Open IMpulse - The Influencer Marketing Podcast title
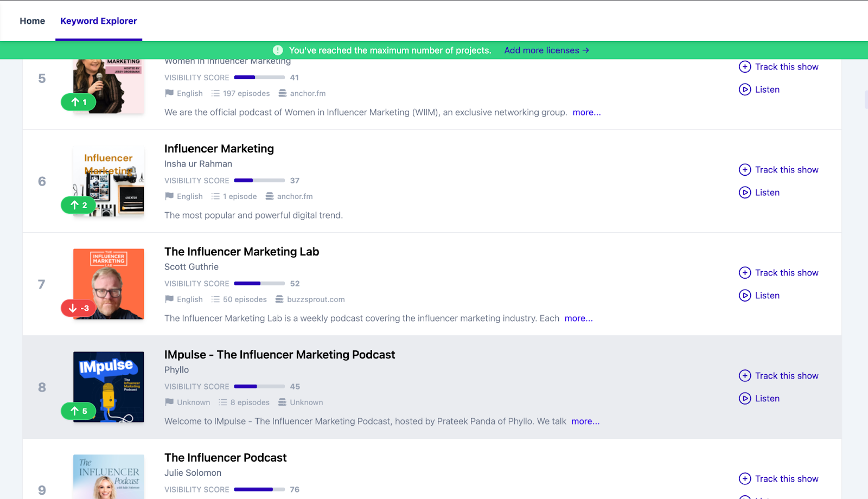 tap(279, 355)
